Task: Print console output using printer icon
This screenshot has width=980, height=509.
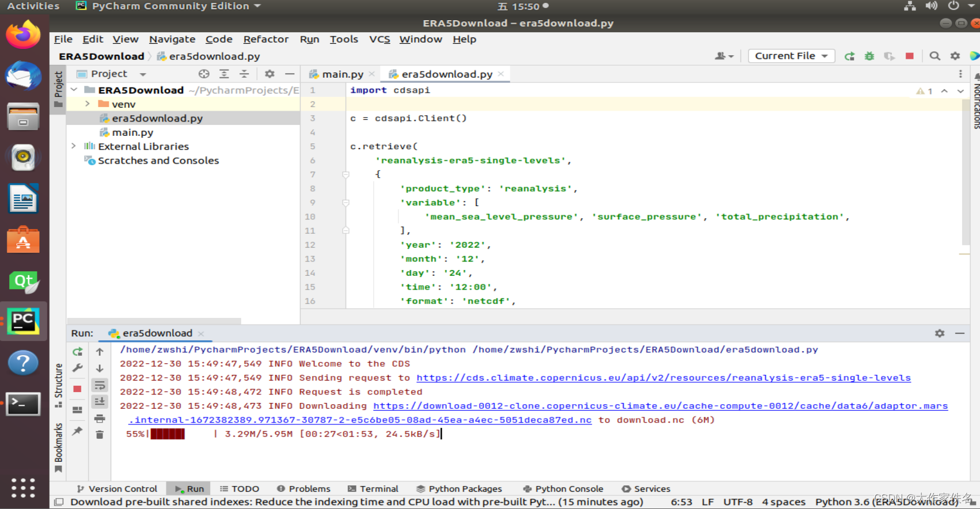Action: click(x=100, y=418)
